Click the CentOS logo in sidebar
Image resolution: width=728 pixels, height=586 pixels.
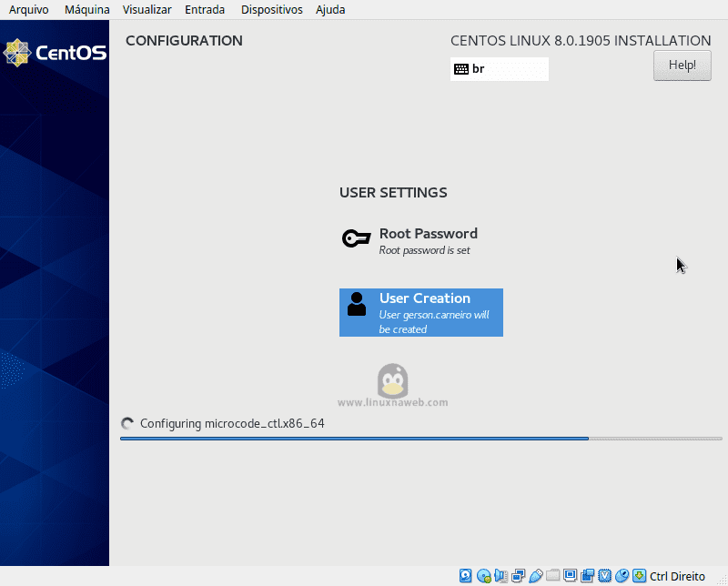[x=55, y=53]
